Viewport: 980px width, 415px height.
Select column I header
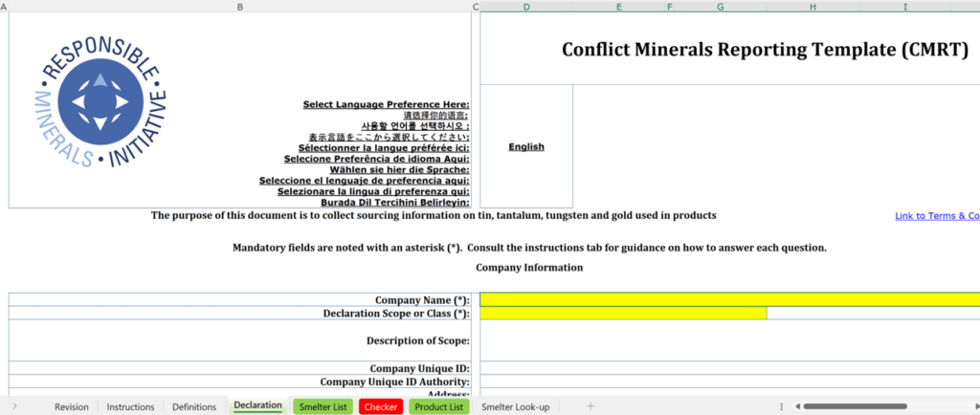click(905, 7)
